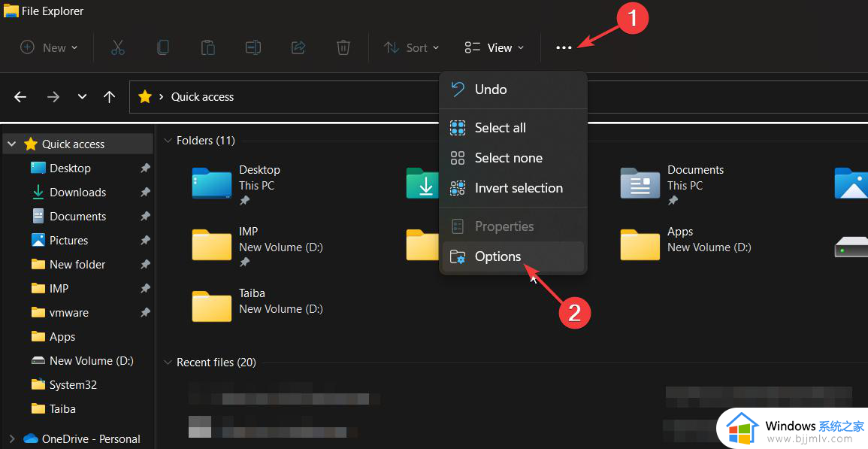Choose Select none from the menu
868x449 pixels.
[513, 158]
